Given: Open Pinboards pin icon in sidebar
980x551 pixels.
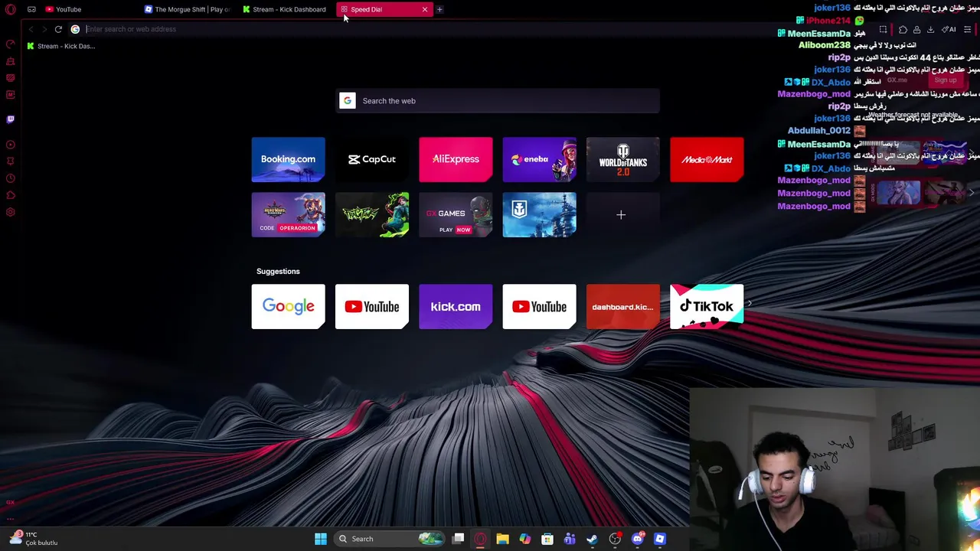Looking at the screenshot, I should point(11,161).
